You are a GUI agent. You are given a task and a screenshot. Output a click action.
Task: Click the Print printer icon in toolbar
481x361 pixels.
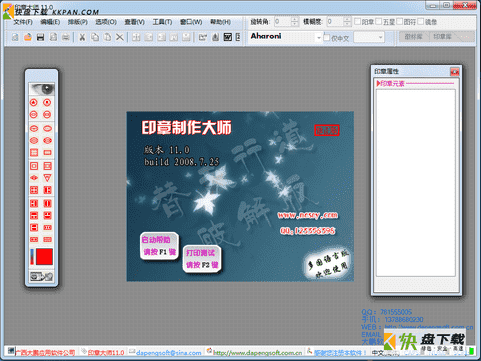(66, 37)
